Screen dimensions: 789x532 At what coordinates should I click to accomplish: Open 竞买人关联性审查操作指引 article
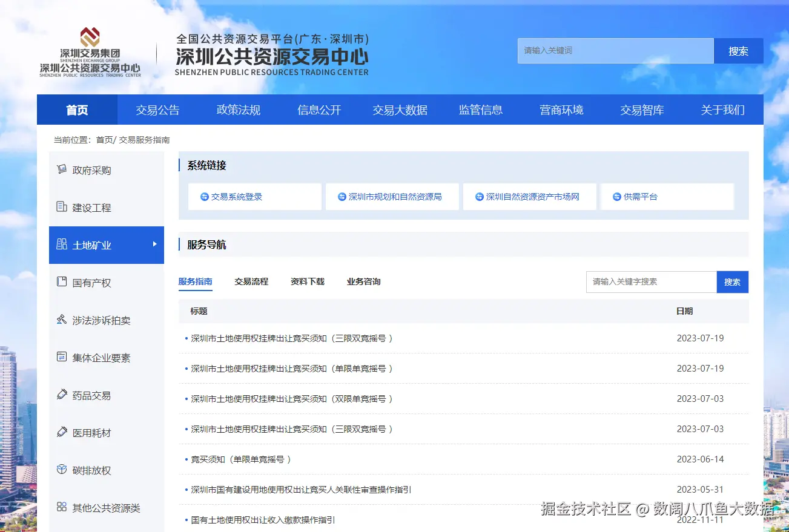tap(301, 490)
